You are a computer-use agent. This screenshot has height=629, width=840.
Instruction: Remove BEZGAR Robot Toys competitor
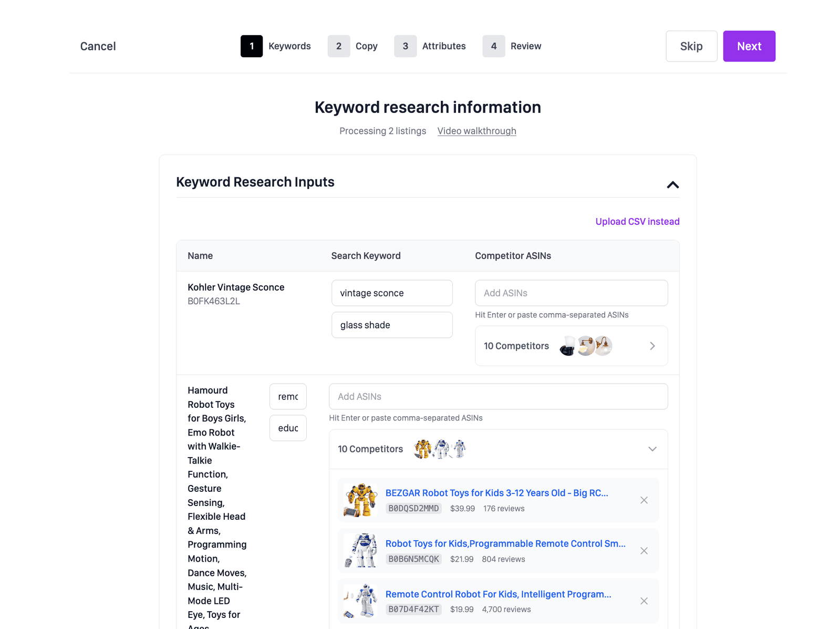click(x=644, y=500)
